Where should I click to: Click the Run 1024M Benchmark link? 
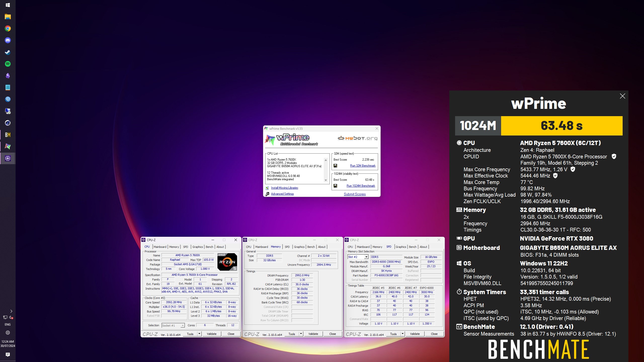(x=361, y=186)
